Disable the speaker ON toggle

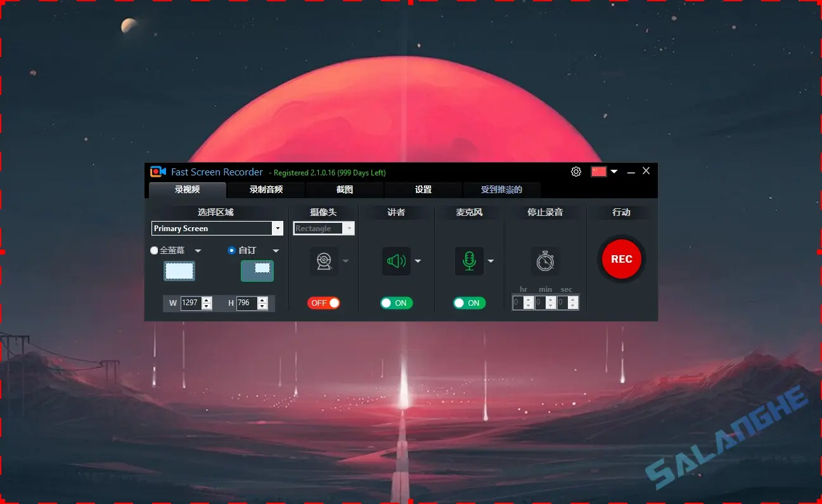(x=396, y=303)
